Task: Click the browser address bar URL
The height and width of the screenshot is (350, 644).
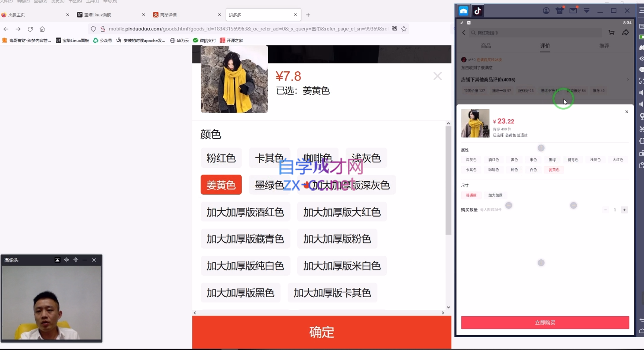Action: point(249,29)
